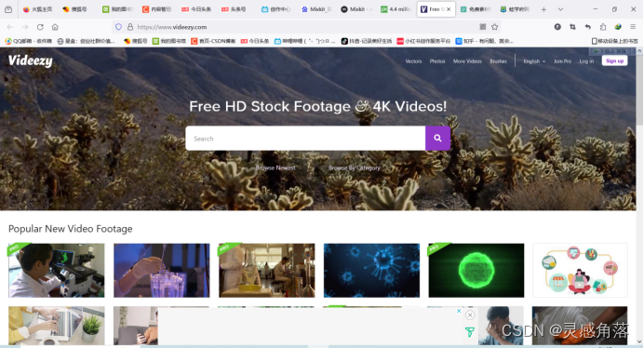Open the blue virus cells video thumbnail
This screenshot has height=348, width=644.
371,271
